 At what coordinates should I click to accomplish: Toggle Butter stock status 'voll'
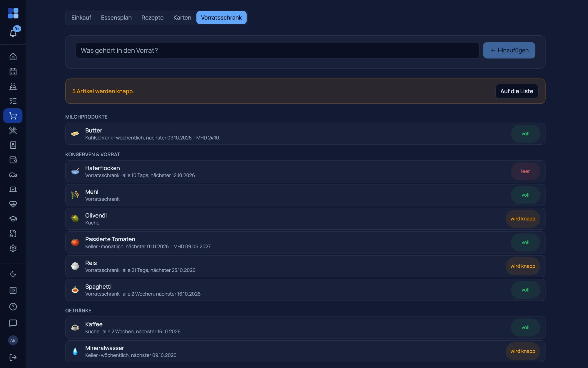coord(525,134)
